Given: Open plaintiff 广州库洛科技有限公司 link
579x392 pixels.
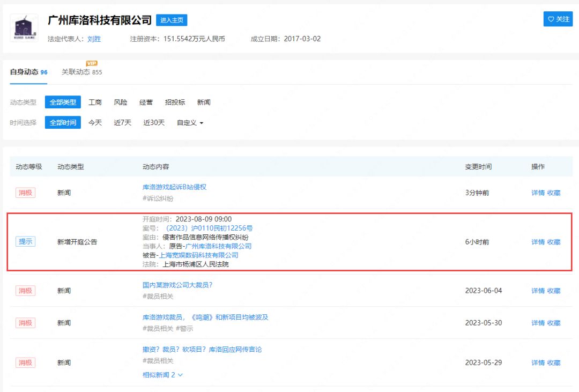Looking at the screenshot, I should coord(218,246).
